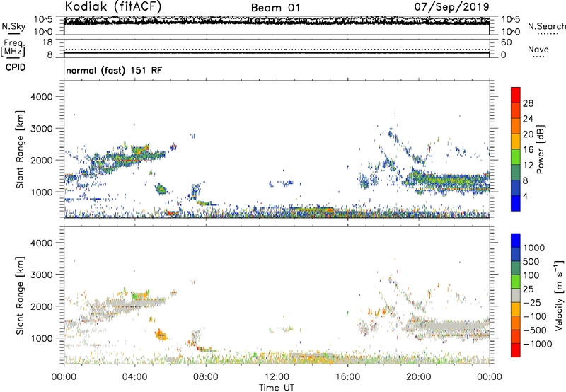The width and height of the screenshot is (566, 392).
Task: Click 'Slant Range [km]' label of velocity panel
Action: (20, 296)
